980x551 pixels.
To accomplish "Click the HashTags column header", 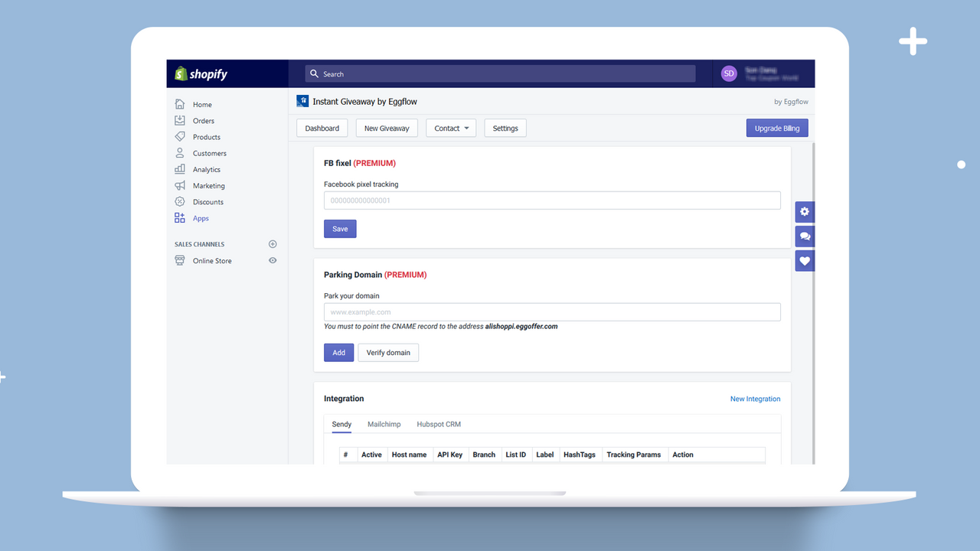I will (580, 455).
